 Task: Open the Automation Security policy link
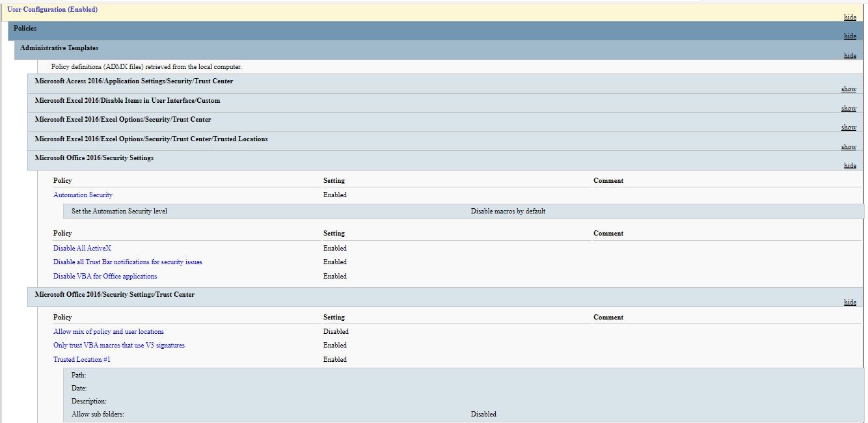pyautogui.click(x=83, y=195)
